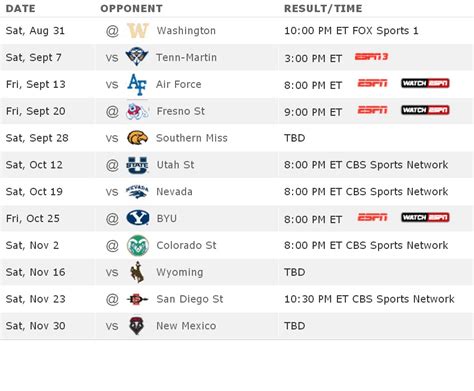Select the Nevada Wolf Pack logo
The image size is (474, 391).
(137, 192)
